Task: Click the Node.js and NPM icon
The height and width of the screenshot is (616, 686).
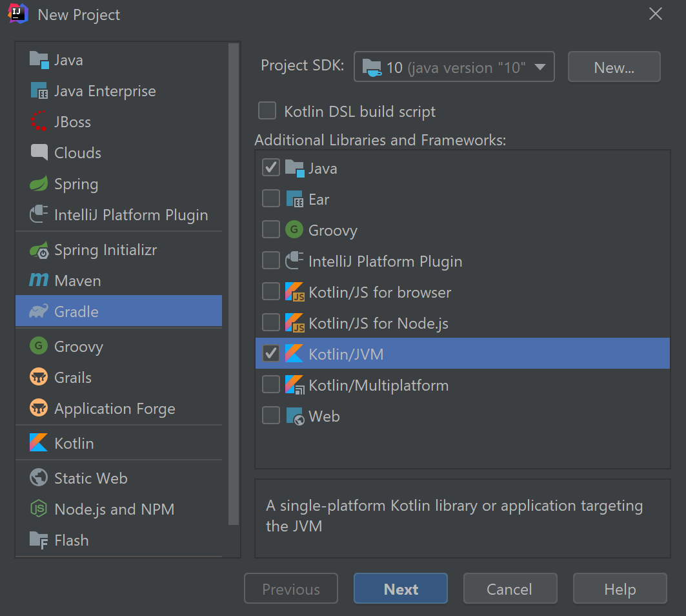Action: (x=39, y=509)
